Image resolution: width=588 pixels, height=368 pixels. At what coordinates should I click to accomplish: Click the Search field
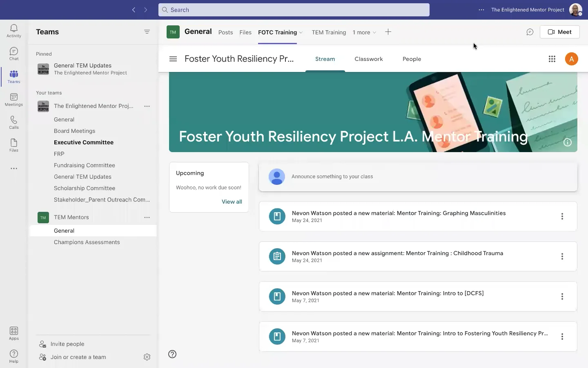tap(294, 10)
